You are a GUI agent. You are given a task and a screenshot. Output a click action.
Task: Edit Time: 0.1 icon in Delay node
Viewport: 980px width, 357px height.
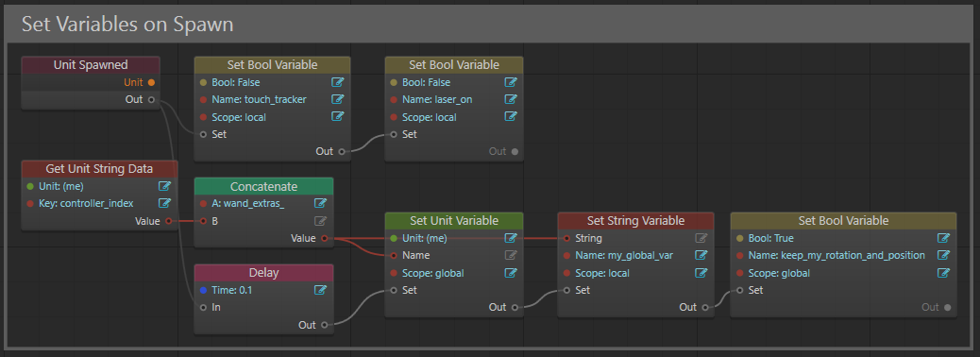pos(321,290)
